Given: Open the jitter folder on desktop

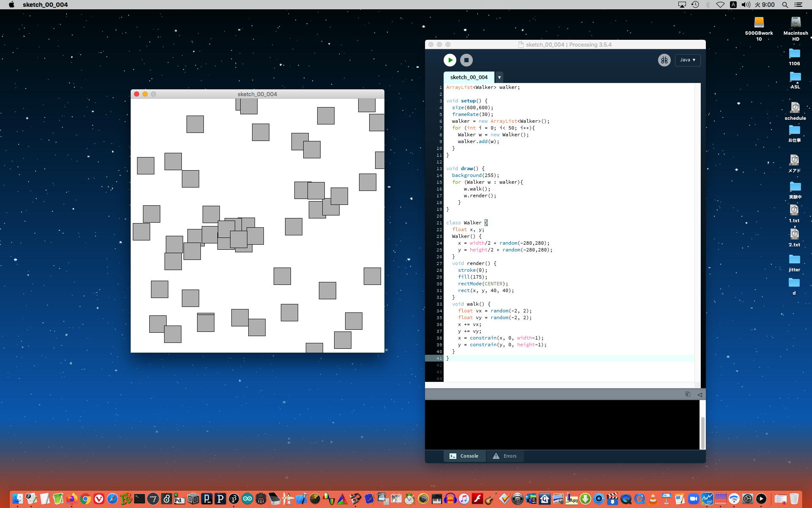Looking at the screenshot, I should [x=794, y=260].
